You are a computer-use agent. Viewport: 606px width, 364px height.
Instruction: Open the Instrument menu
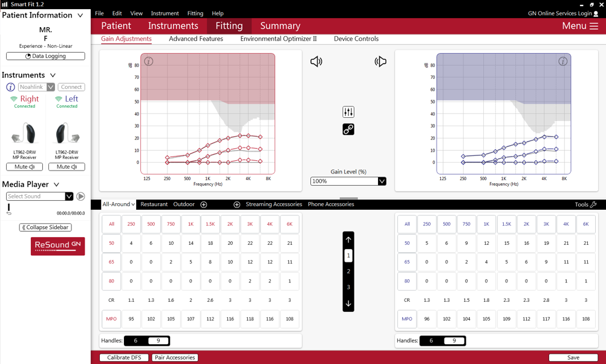click(x=165, y=13)
